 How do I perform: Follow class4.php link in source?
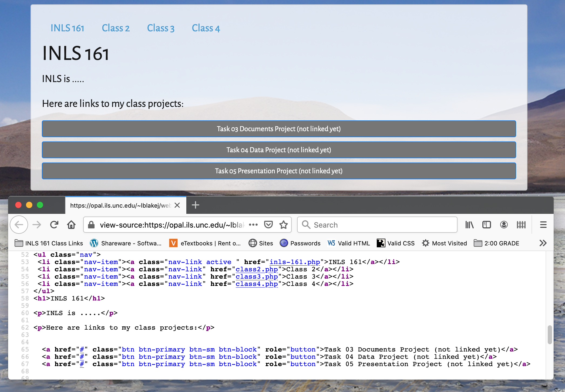point(257,284)
